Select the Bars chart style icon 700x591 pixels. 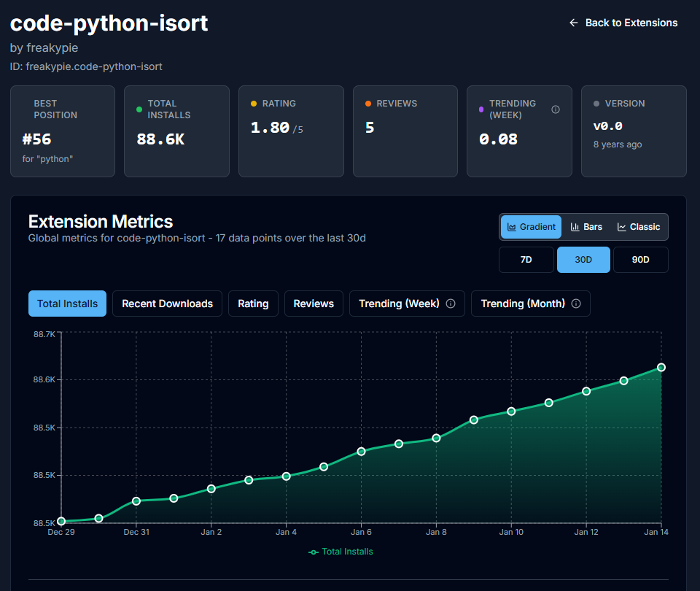click(x=573, y=227)
